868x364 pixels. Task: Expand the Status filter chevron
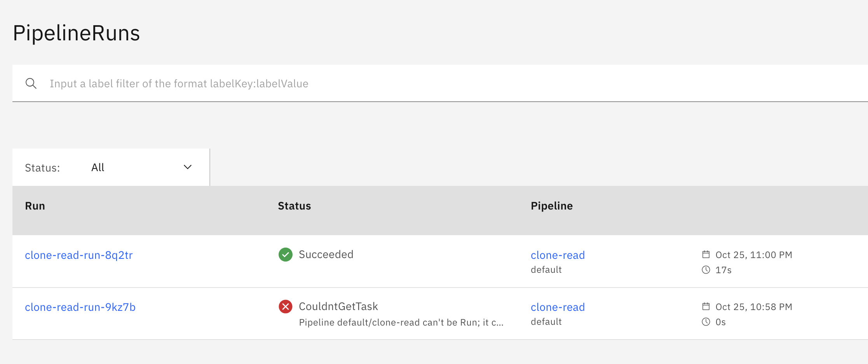pos(188,167)
